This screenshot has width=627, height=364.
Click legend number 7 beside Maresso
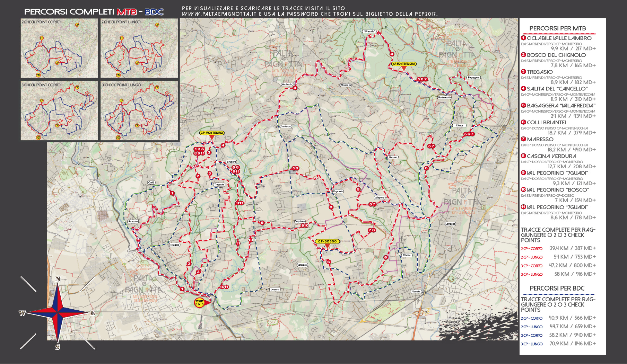pyautogui.click(x=523, y=139)
